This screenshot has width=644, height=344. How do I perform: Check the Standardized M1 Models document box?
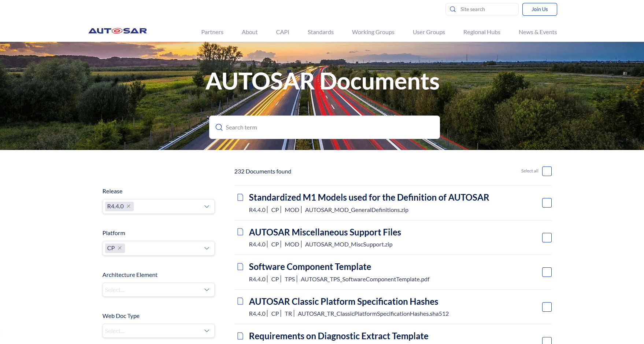547,203
